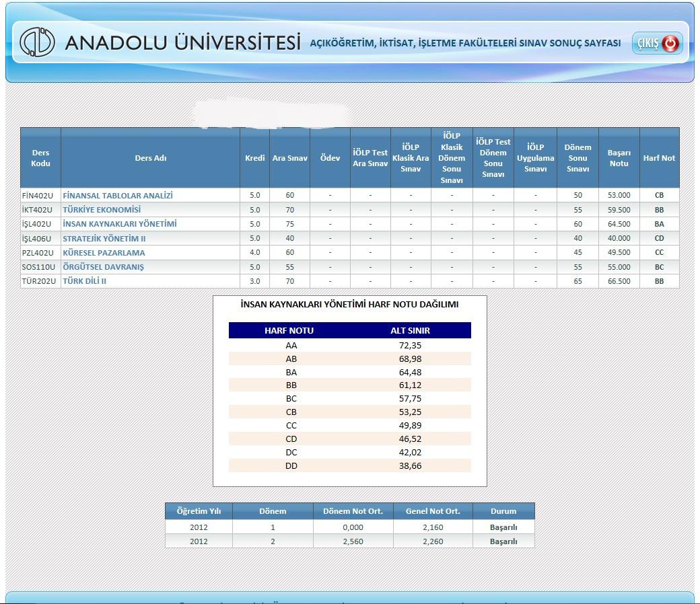This screenshot has height=604, width=700.
Task: Open ÖRGÜTSEL DAVRANIŞ course link
Action: (x=103, y=267)
